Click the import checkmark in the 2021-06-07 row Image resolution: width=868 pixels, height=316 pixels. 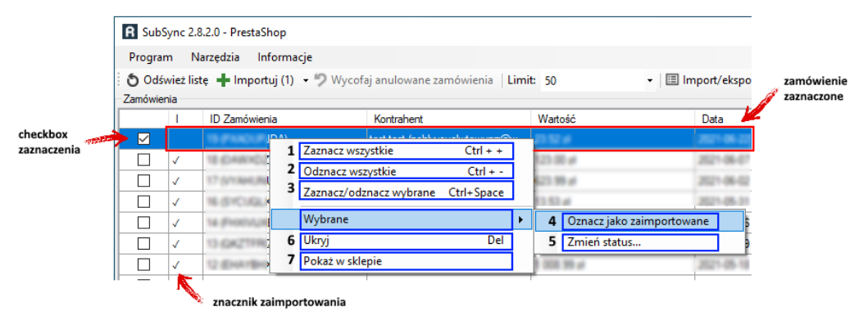[x=176, y=160]
